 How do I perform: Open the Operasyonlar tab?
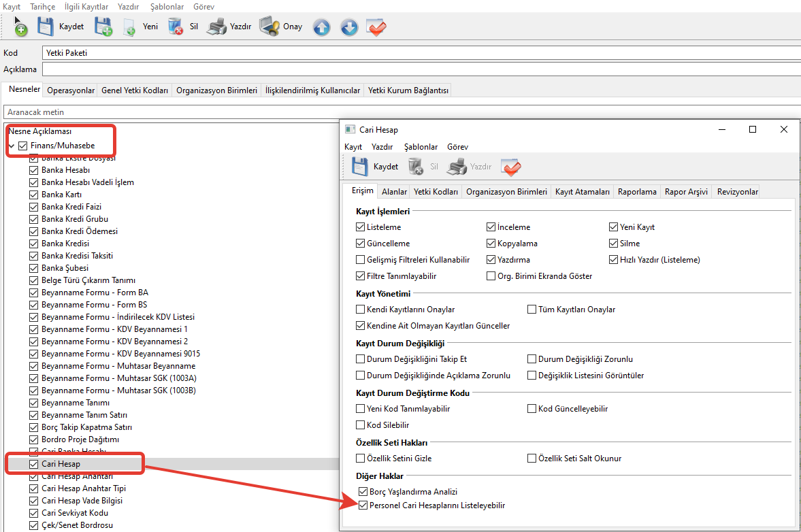pos(71,90)
